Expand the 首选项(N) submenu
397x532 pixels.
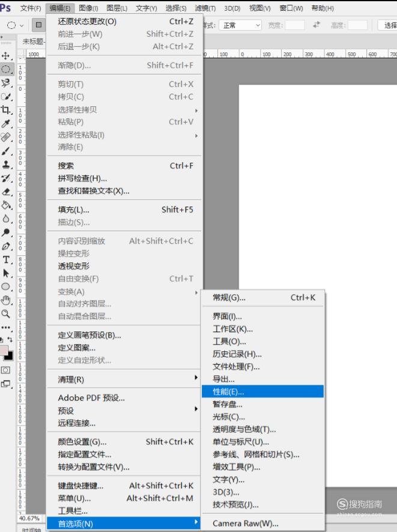124,523
